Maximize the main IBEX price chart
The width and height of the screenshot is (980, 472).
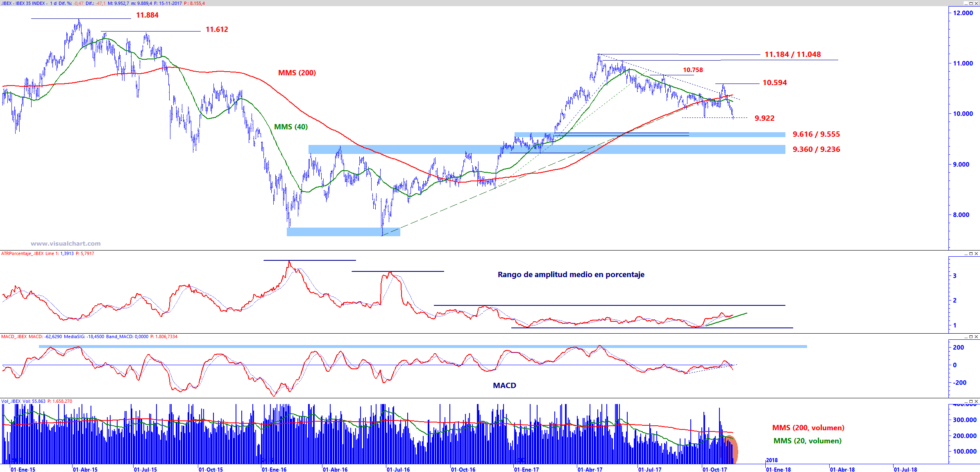971,3
